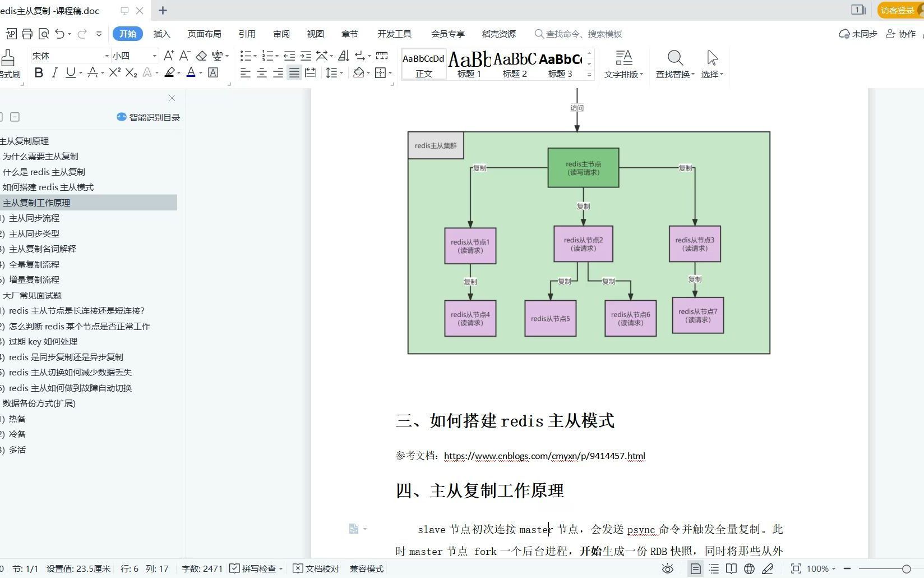
Task: Close the navigation pane
Action: [172, 98]
